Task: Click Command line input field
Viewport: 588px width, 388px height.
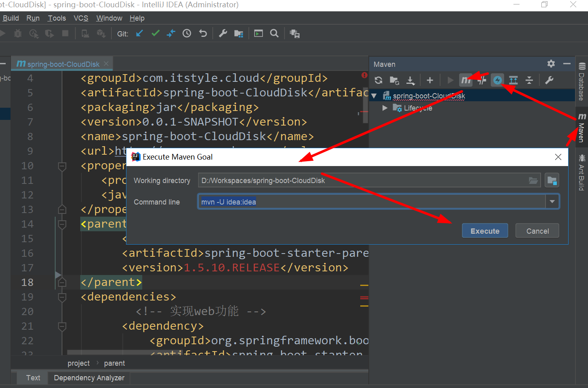Action: 372,202
